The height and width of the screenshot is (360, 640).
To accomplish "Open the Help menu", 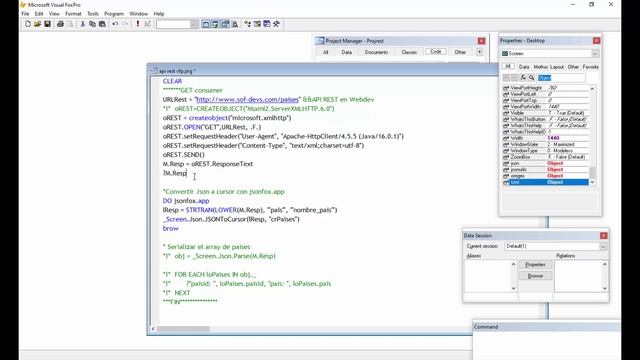I will coord(159,14).
